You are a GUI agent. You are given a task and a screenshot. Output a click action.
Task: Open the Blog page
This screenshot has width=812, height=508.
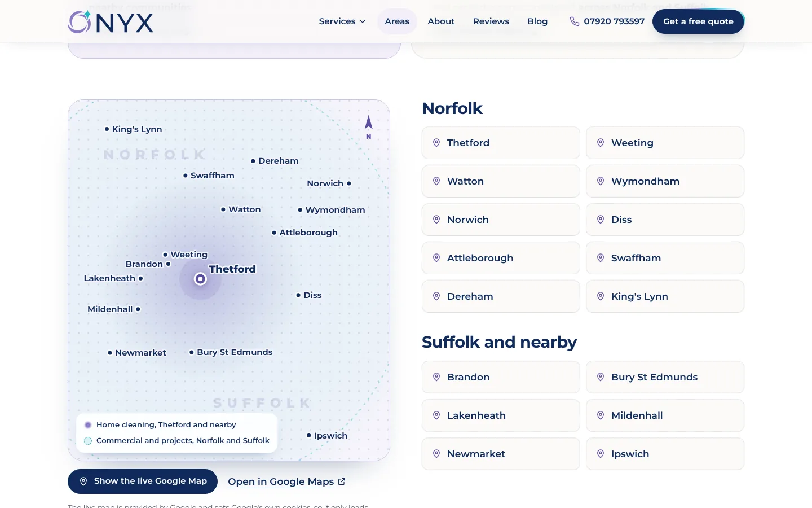click(x=537, y=21)
